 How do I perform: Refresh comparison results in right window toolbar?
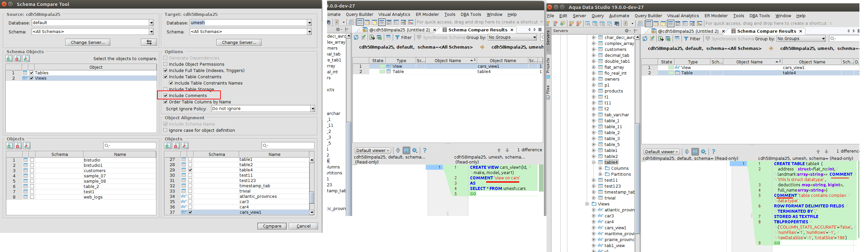[x=645, y=39]
